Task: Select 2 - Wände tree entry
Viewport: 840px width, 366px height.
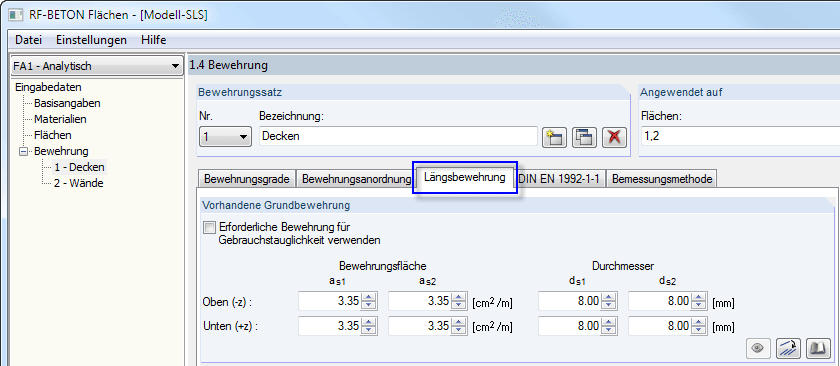Action: 78,183
